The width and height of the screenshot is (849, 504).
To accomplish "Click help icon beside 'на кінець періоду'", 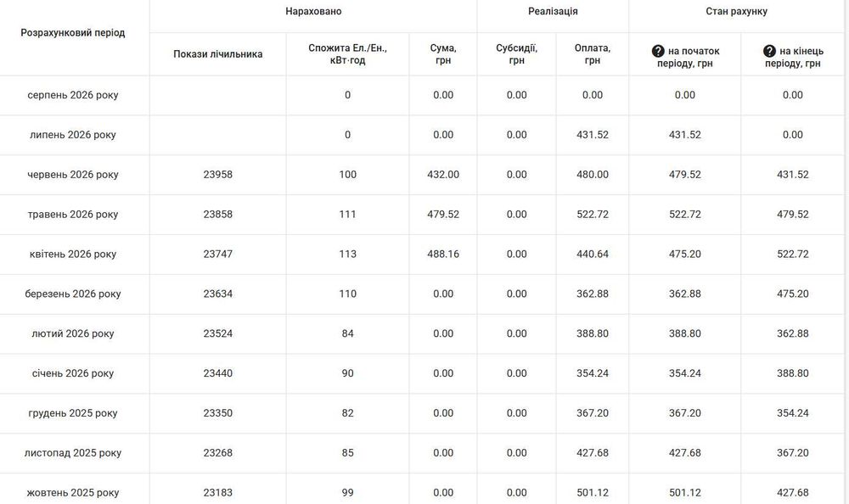I will [769, 51].
